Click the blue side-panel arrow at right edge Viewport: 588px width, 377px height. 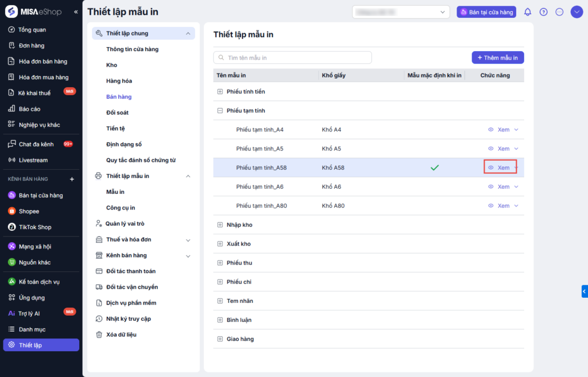584,292
